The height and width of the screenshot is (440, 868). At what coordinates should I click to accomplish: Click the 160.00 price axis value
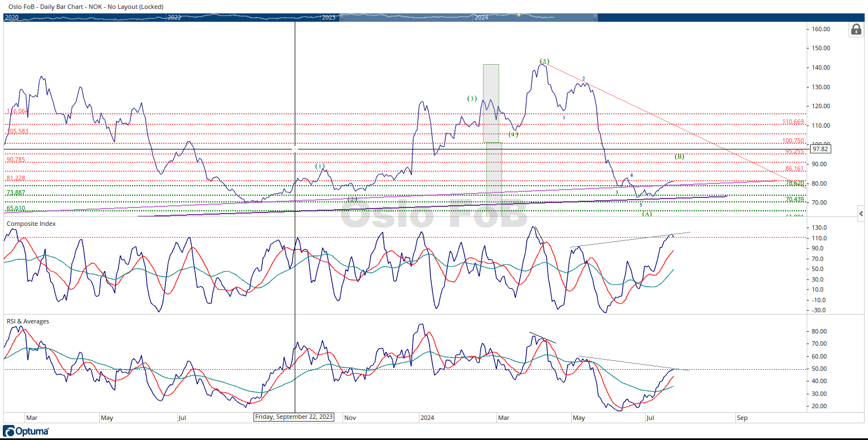821,29
